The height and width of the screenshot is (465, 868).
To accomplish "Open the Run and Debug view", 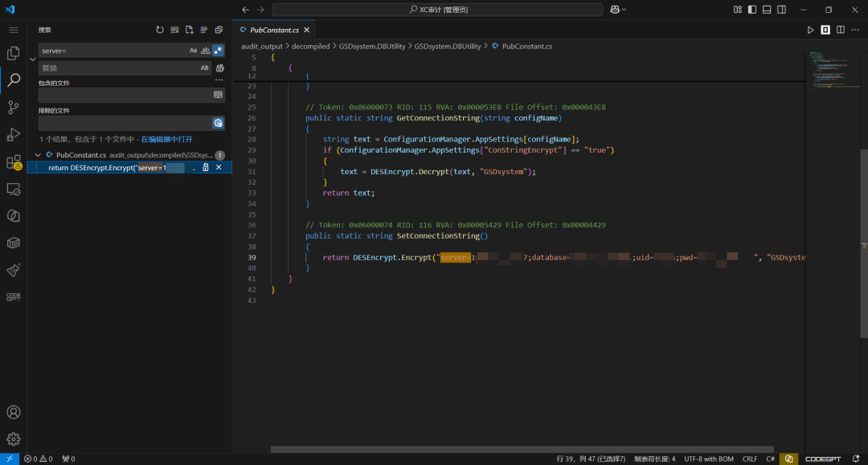I will point(14,134).
